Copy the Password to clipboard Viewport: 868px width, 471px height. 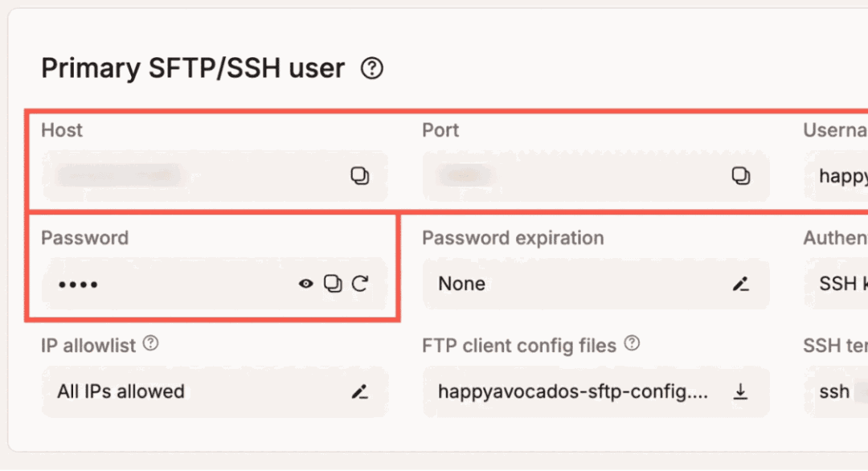[334, 284]
